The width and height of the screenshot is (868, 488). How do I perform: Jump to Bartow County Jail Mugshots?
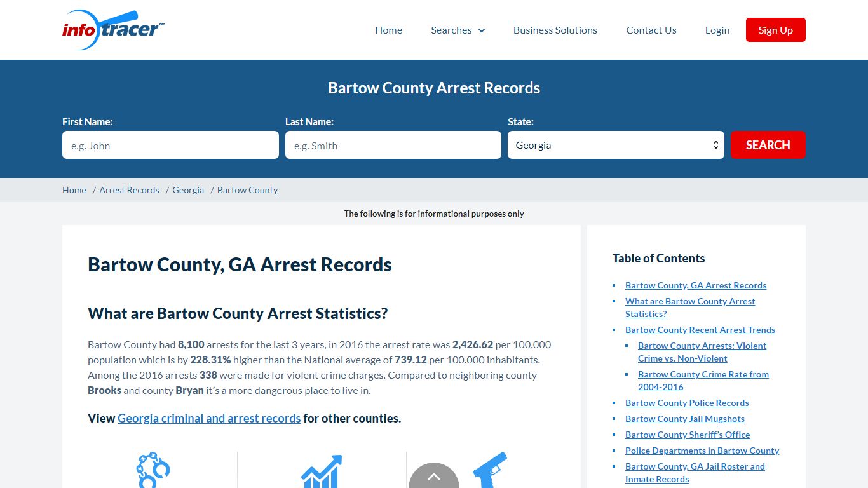point(685,419)
